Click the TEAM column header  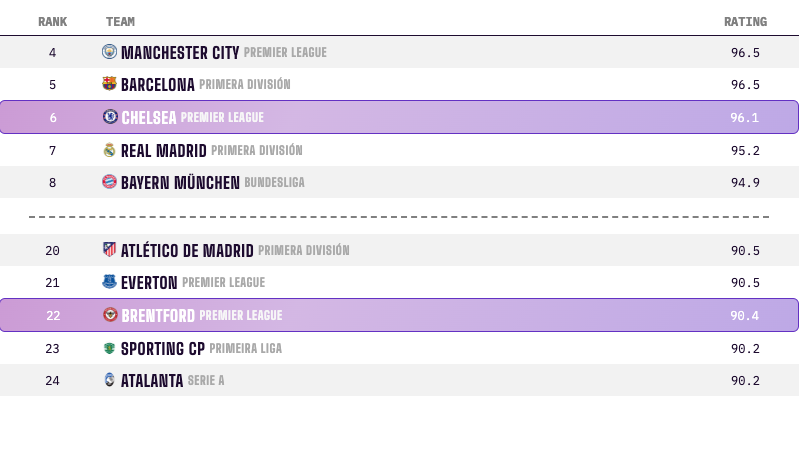[120, 22]
